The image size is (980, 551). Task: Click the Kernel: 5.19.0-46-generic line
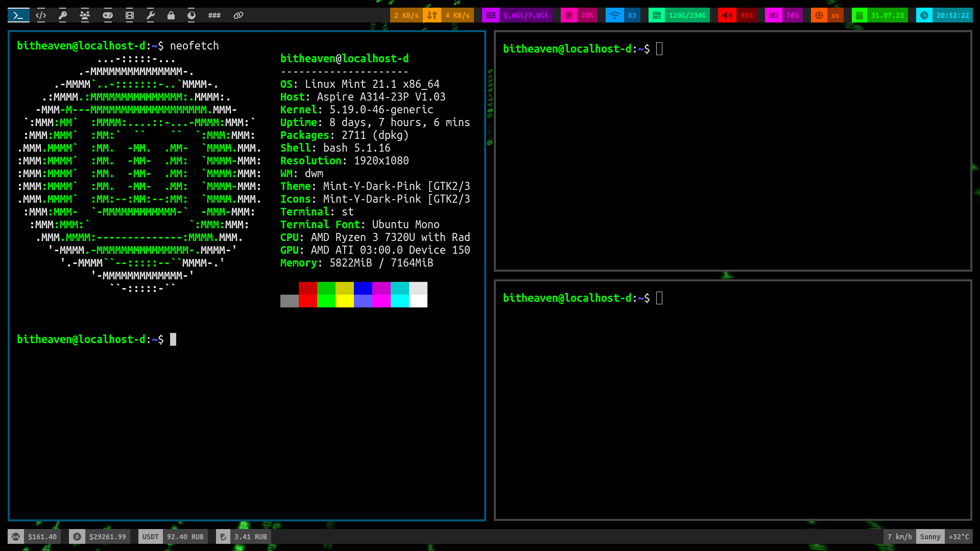click(357, 110)
